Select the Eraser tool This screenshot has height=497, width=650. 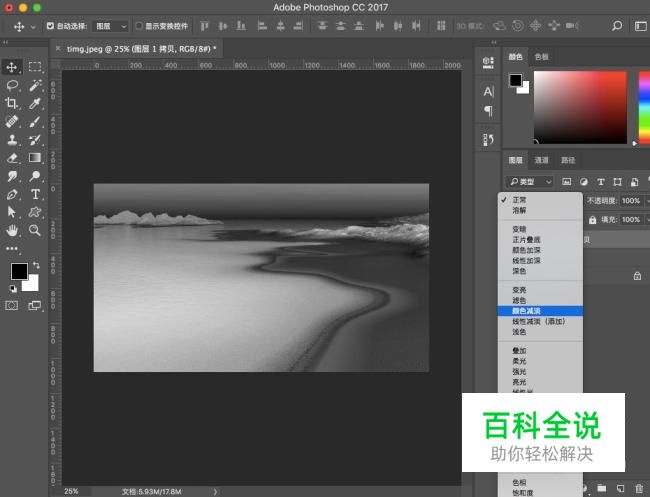(x=13, y=158)
